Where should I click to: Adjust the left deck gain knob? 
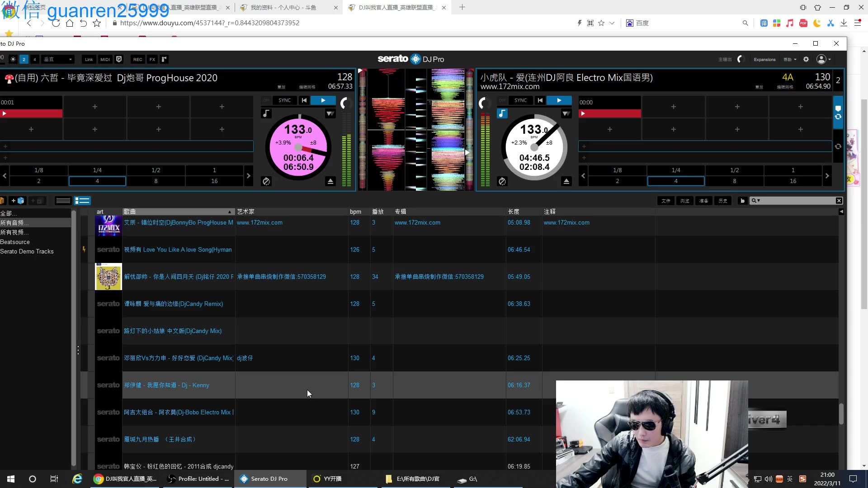click(346, 103)
